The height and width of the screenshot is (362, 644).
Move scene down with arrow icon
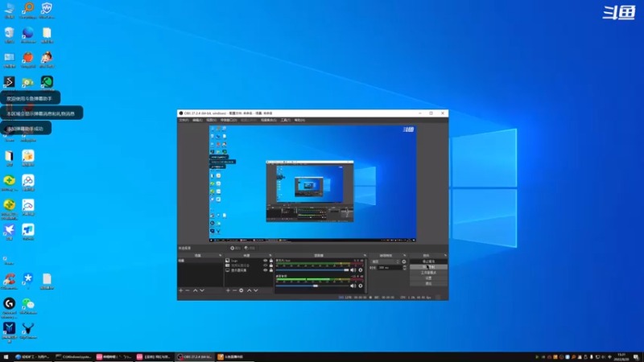pos(202,290)
